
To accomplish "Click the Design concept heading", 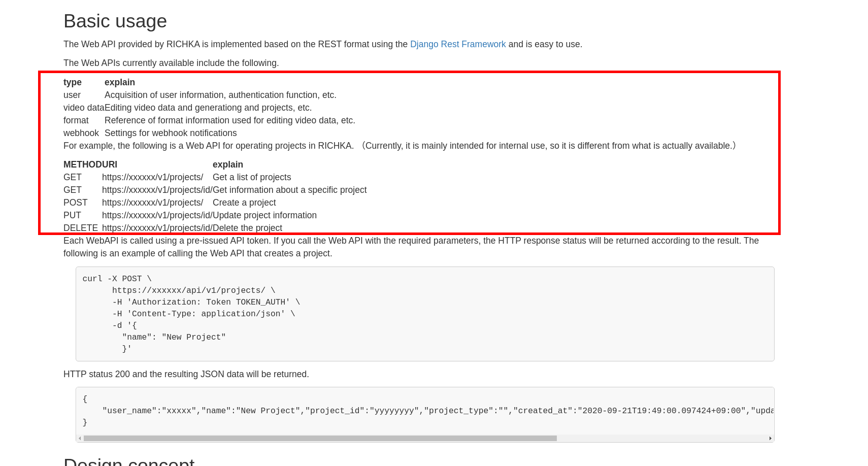I will [x=129, y=461].
